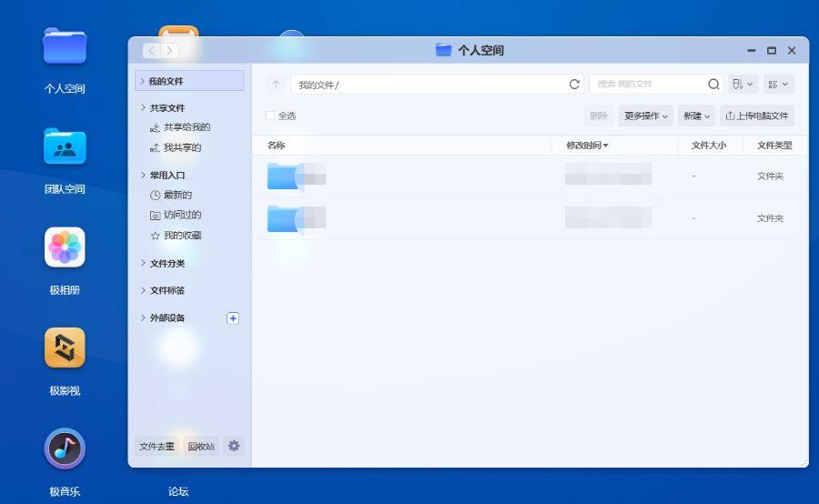Sort by 文件类型 column header
This screenshot has width=819, height=504.
coord(774,146)
